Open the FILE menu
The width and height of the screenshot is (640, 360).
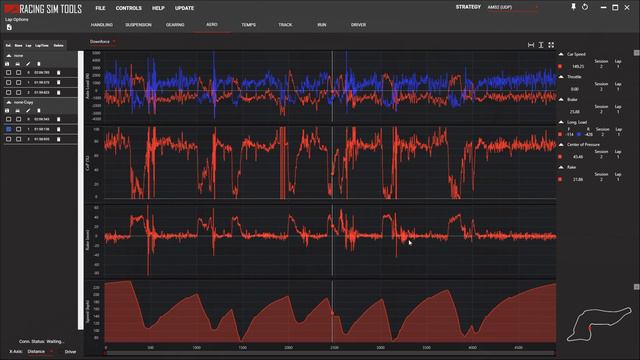click(100, 8)
